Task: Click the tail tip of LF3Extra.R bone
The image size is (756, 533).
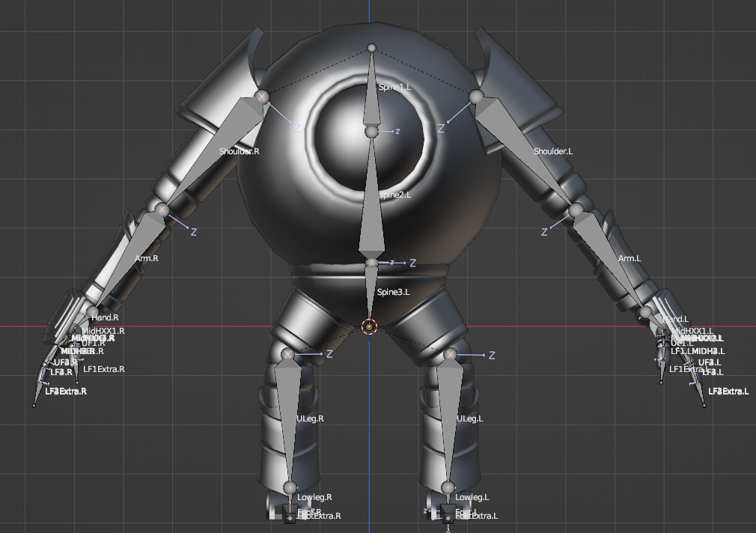Action: pyautogui.click(x=34, y=406)
